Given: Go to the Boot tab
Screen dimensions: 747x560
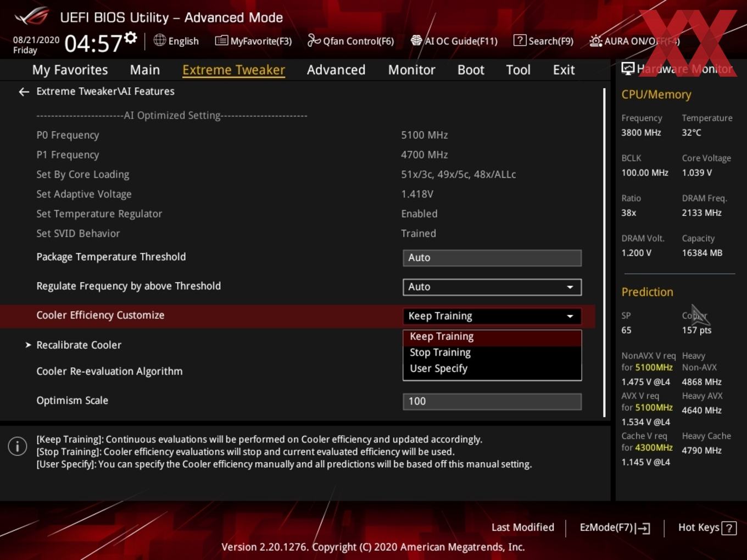Looking at the screenshot, I should [471, 70].
